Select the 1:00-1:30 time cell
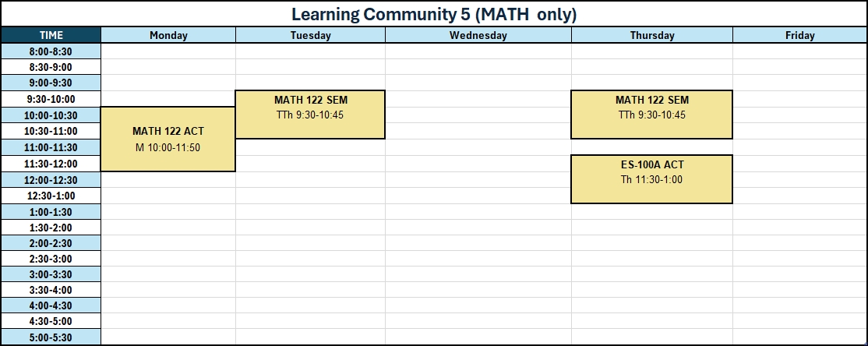Screen dimensions: 868x346 51,211
